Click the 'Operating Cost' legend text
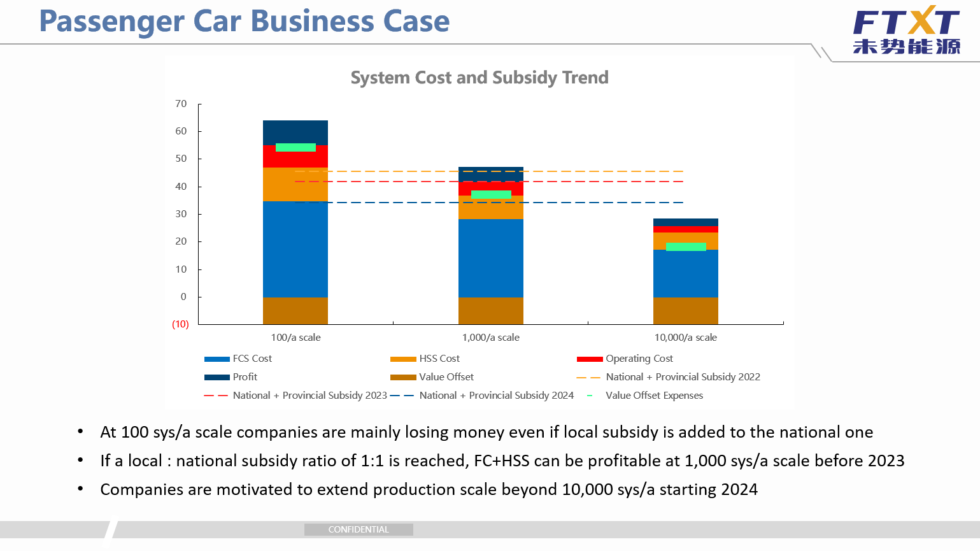This screenshot has width=980, height=551. [639, 359]
